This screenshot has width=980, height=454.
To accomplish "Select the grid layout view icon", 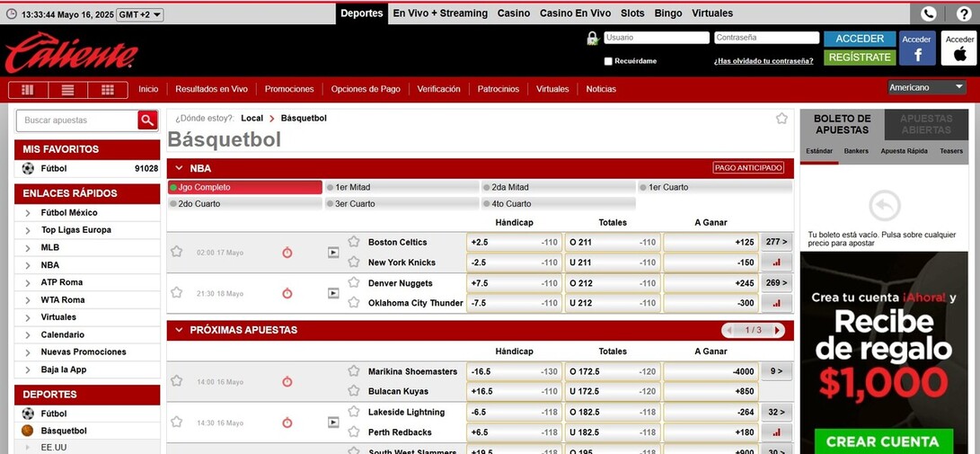I will click(108, 90).
